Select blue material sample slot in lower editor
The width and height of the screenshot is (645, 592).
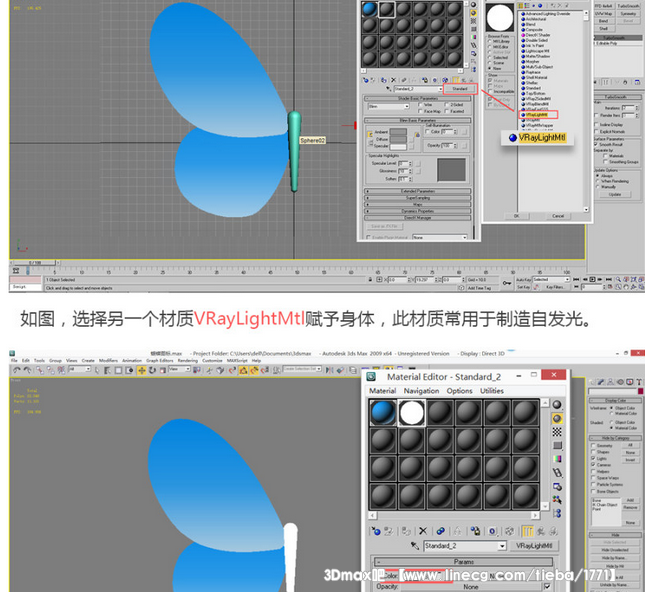383,413
